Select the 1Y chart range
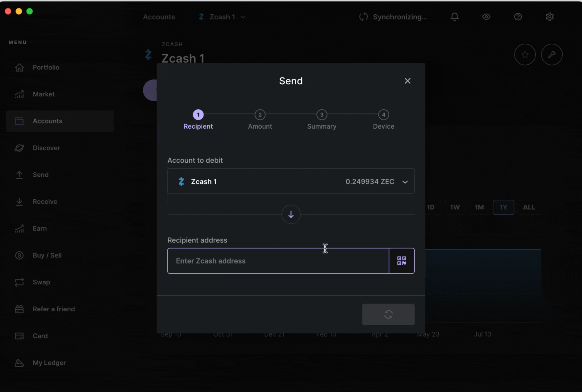582x392 pixels. [x=503, y=207]
